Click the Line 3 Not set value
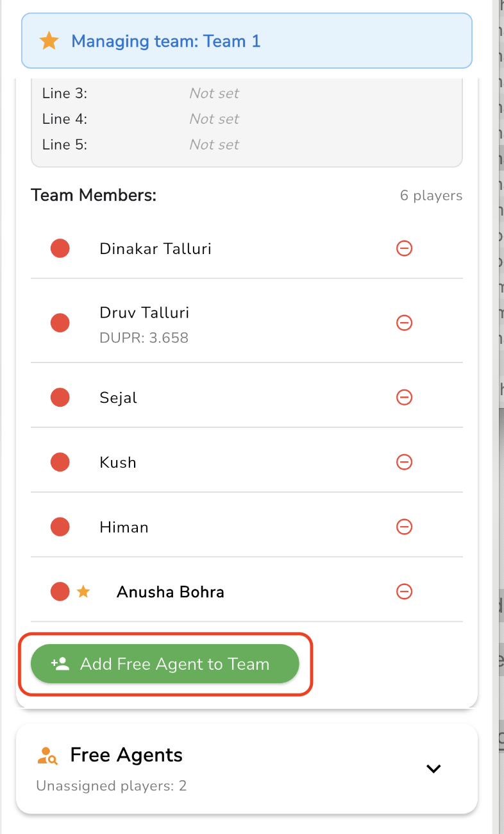Viewport: 504px width, 834px height. coord(214,94)
